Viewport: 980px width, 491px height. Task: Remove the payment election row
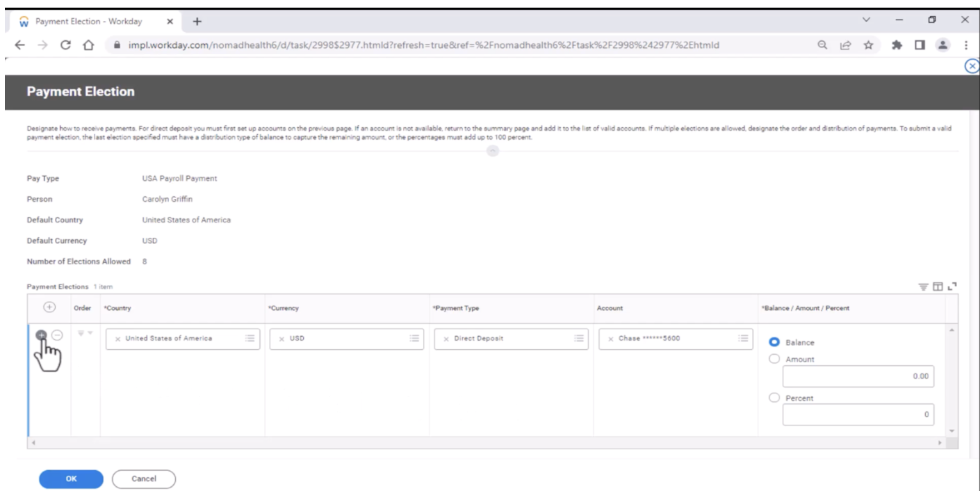tap(57, 335)
